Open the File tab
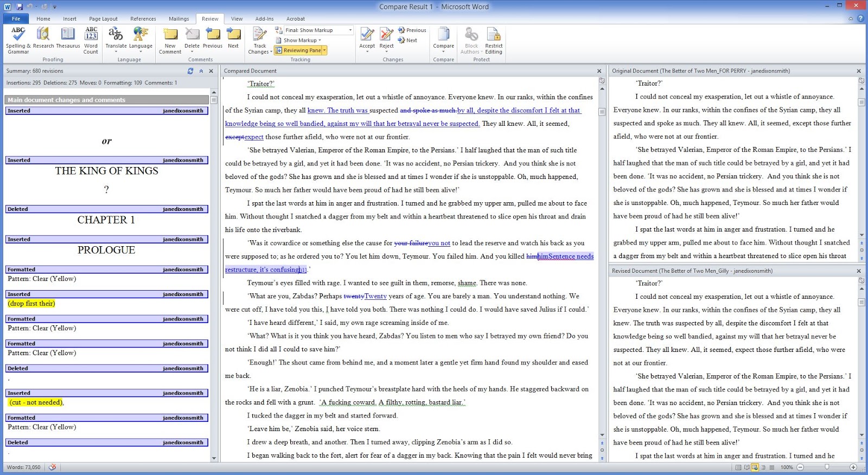The width and height of the screenshot is (868, 475). pyautogui.click(x=16, y=19)
